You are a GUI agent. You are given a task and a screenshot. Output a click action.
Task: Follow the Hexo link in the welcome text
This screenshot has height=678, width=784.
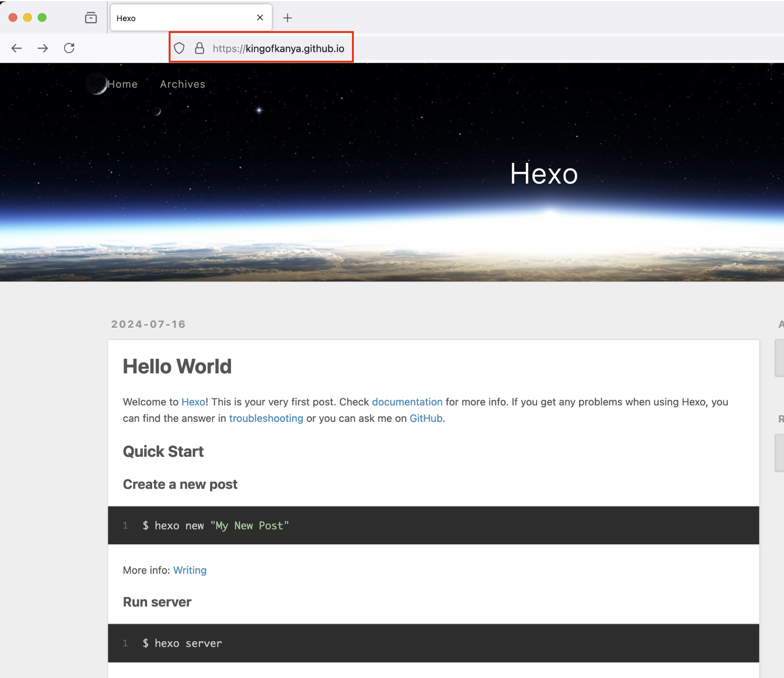tap(193, 402)
